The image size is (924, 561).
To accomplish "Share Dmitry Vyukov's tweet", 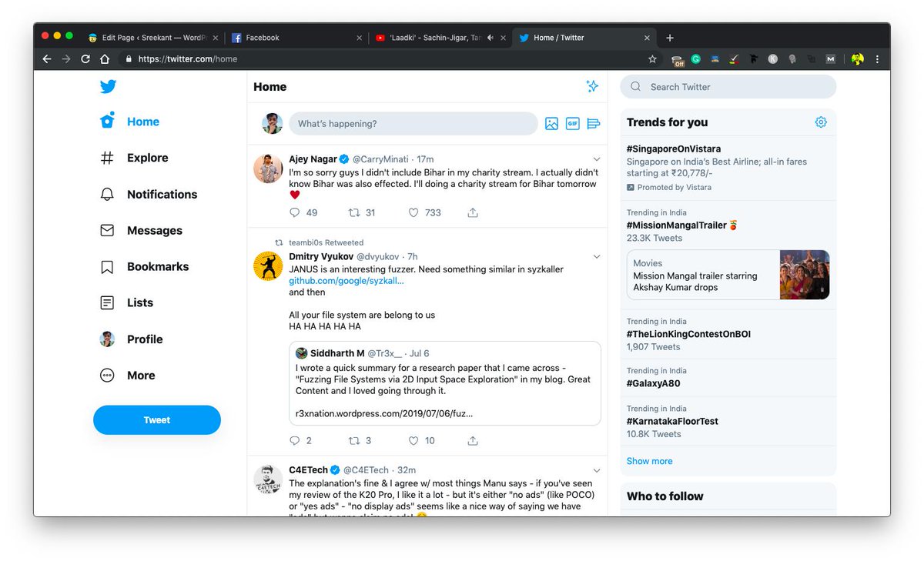I will click(473, 441).
